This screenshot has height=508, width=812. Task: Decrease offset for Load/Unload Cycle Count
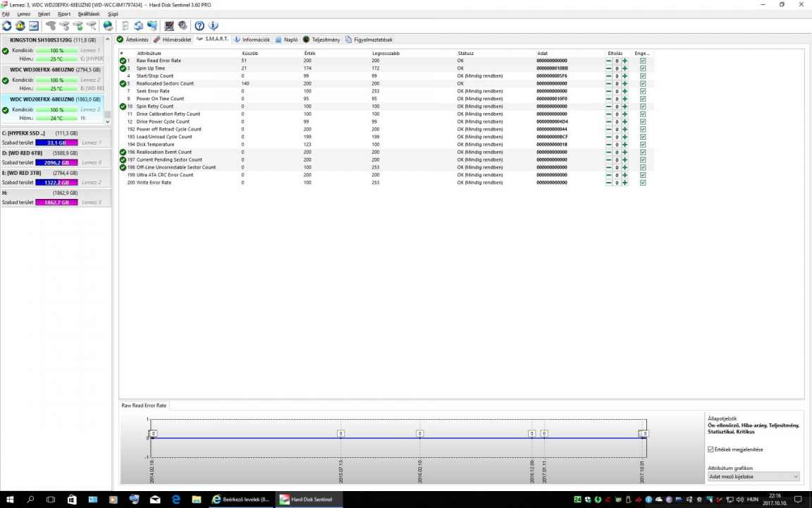[608, 137]
